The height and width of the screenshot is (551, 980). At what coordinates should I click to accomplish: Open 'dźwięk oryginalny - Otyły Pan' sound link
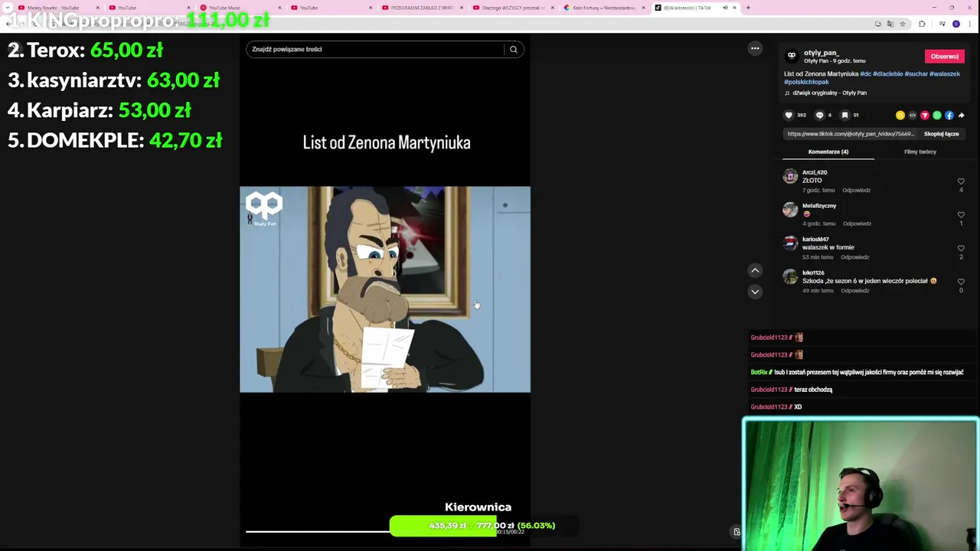(830, 93)
